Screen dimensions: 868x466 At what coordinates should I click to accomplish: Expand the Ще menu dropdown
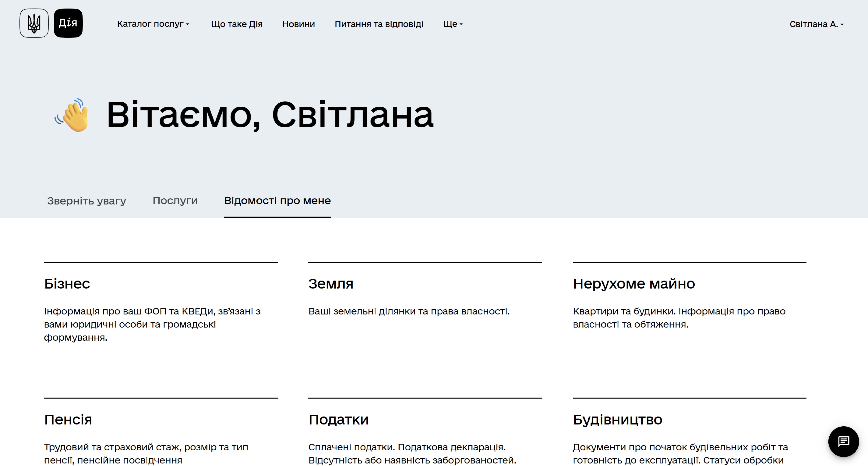coord(453,24)
